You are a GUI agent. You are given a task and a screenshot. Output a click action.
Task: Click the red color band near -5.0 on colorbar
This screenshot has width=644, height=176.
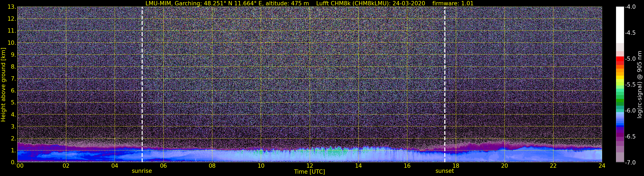pos(620,59)
